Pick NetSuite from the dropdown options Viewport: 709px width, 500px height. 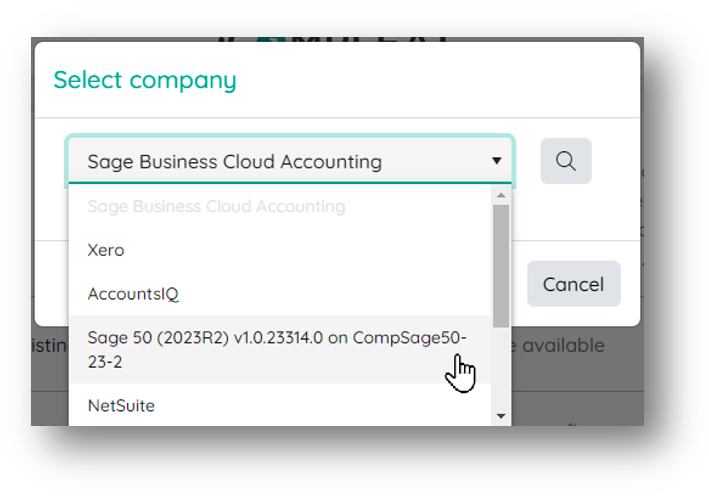click(x=279, y=406)
